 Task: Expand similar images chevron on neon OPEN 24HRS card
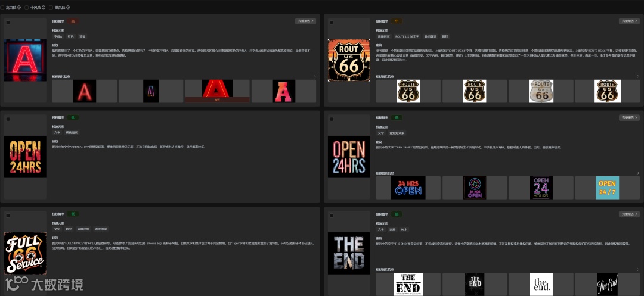tap(638, 173)
